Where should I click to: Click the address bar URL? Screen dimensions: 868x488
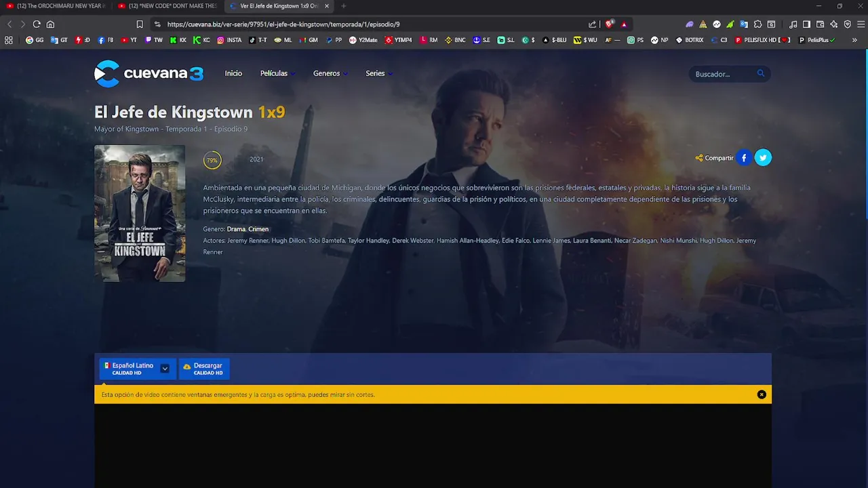(283, 24)
